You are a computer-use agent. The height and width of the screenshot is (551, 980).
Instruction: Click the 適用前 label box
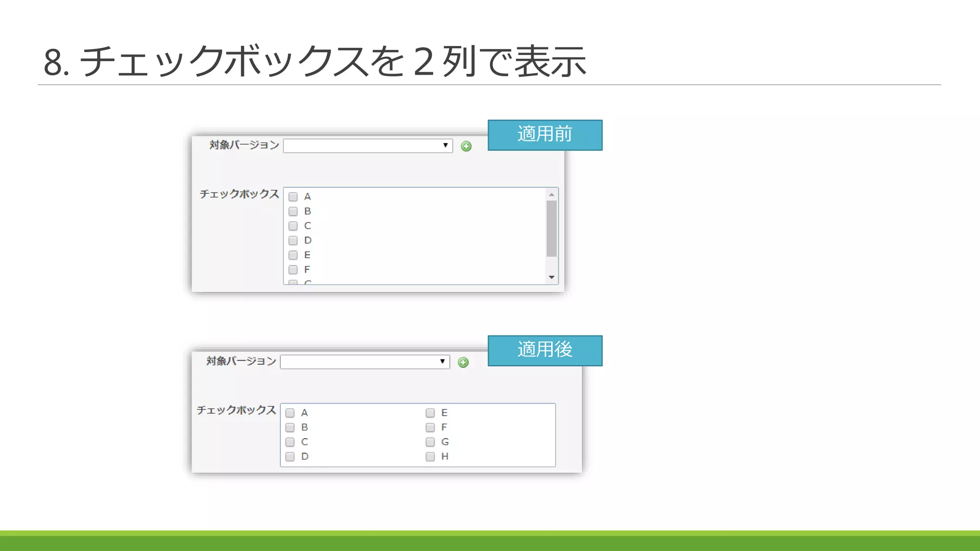(x=545, y=135)
